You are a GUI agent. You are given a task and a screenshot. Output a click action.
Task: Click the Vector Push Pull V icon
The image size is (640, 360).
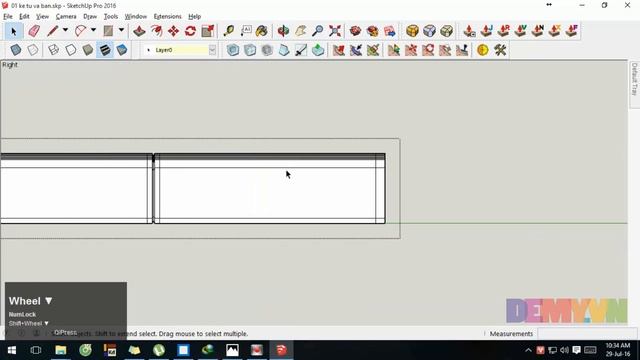[520, 31]
